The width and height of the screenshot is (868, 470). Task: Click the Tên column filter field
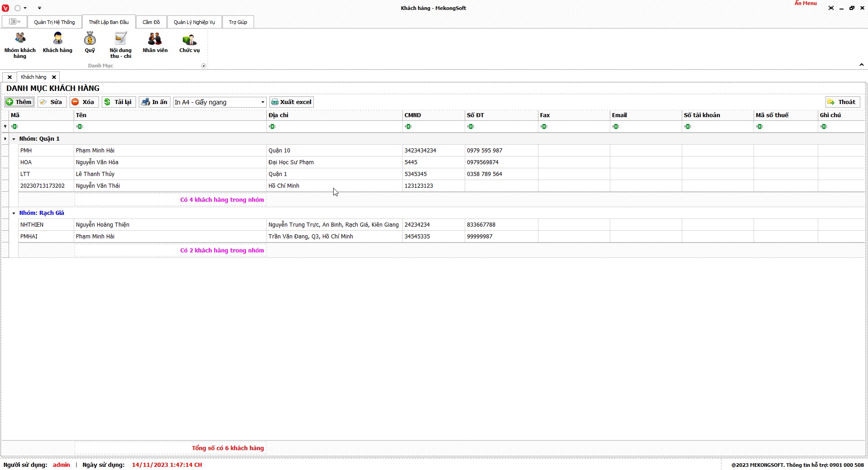[170, 127]
